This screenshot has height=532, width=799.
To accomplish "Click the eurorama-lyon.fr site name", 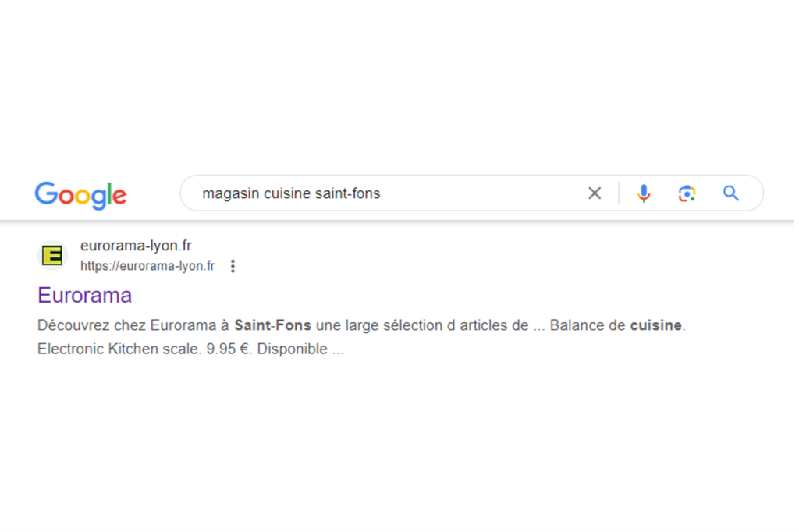I will [136, 246].
